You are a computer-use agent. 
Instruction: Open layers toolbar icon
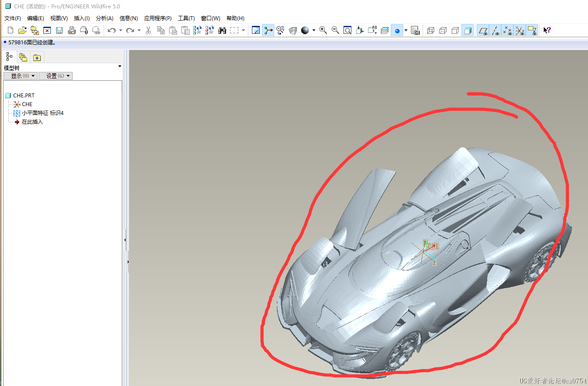(x=384, y=30)
